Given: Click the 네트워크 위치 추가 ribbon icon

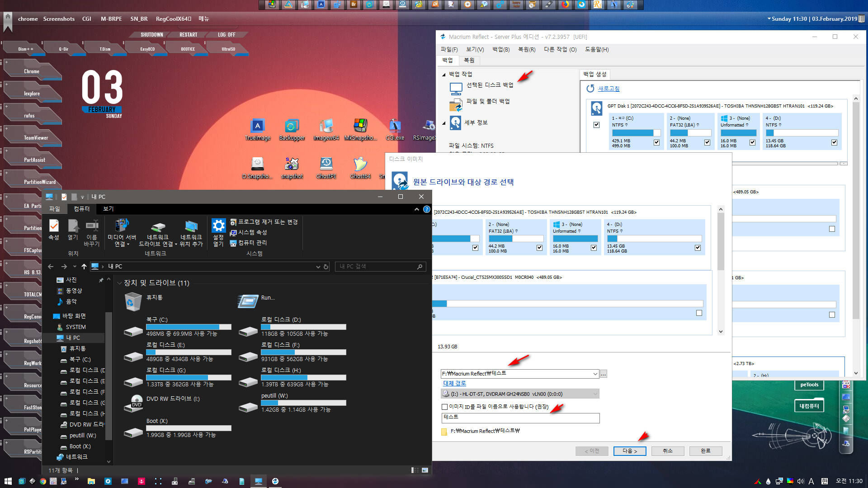Looking at the screenshot, I should [191, 233].
